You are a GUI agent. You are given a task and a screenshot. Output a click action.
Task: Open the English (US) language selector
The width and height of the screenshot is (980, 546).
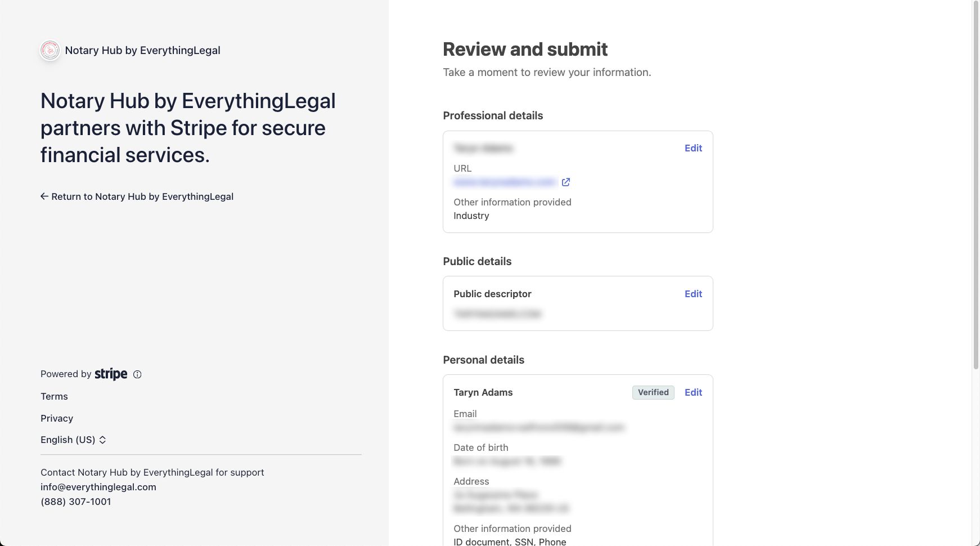coord(73,440)
